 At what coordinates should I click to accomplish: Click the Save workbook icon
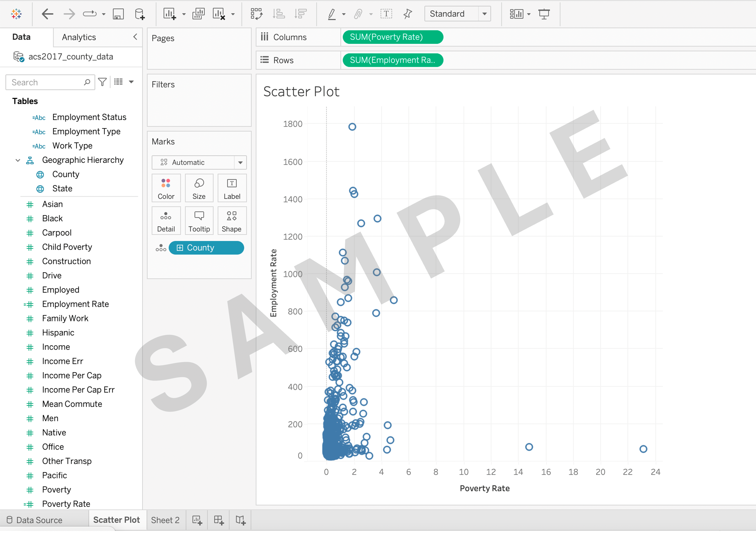[118, 14]
